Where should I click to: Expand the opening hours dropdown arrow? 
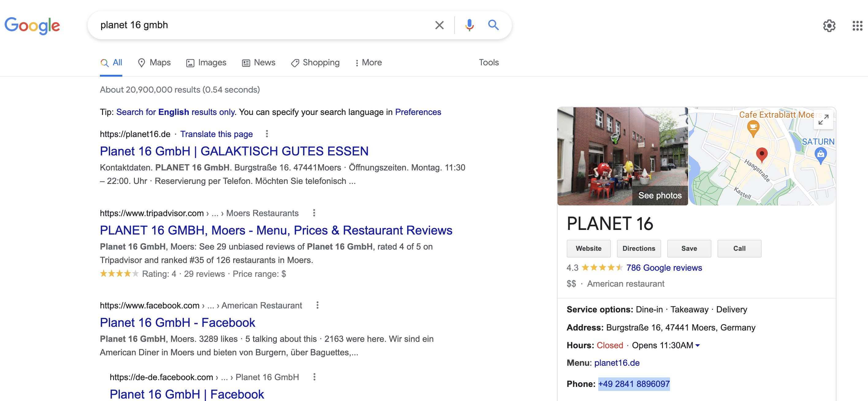(x=698, y=346)
